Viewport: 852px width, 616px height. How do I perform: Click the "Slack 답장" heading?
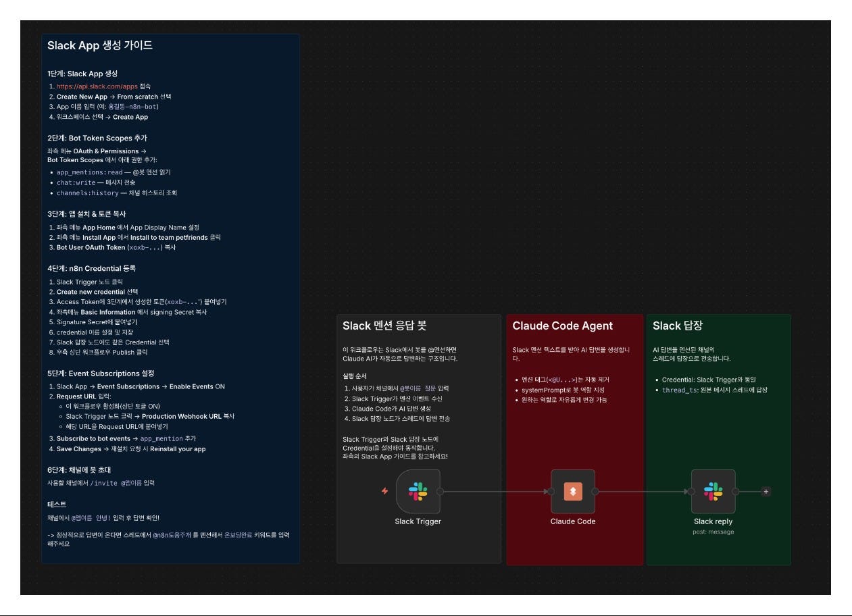tap(678, 326)
